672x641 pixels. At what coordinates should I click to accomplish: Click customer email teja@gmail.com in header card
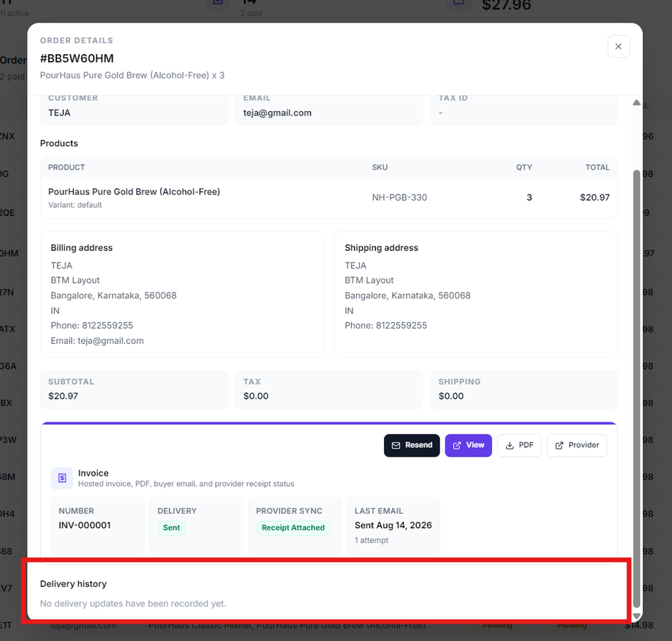coord(277,113)
